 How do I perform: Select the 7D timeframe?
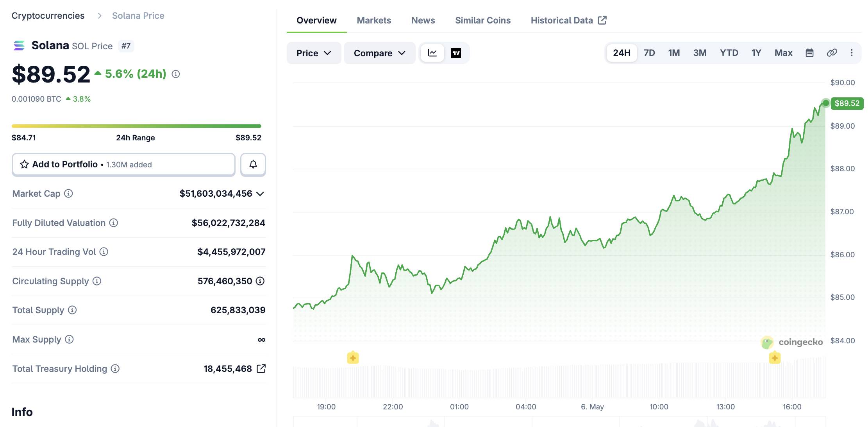649,53
